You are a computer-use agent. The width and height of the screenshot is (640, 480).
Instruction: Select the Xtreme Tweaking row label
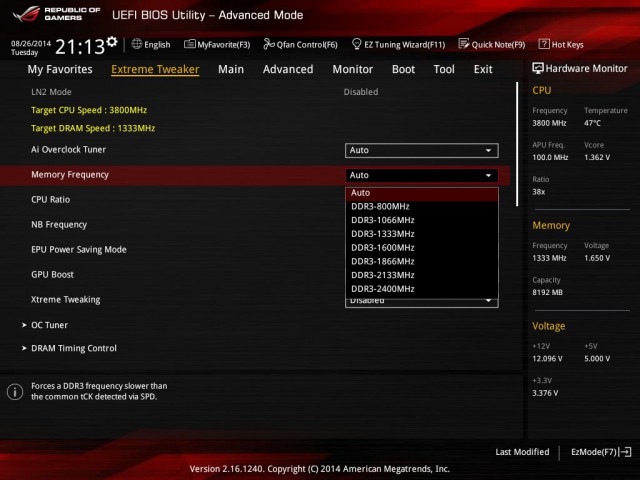66,300
